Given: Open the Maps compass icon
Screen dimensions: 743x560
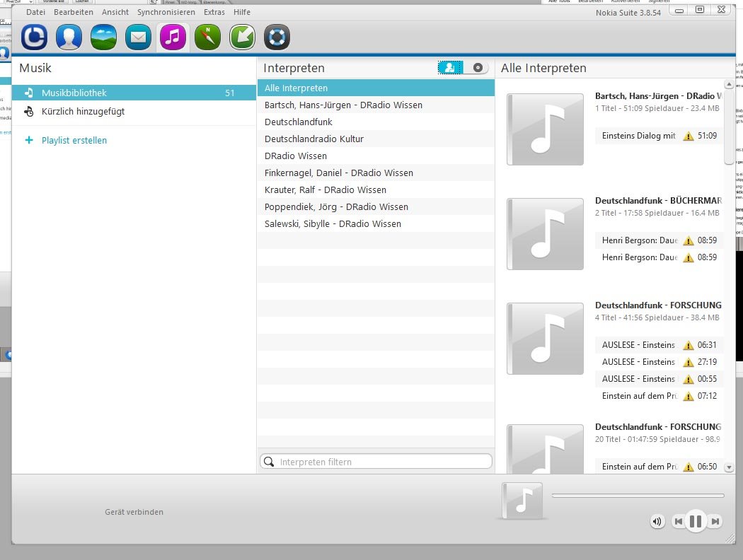Looking at the screenshot, I should click(x=207, y=37).
